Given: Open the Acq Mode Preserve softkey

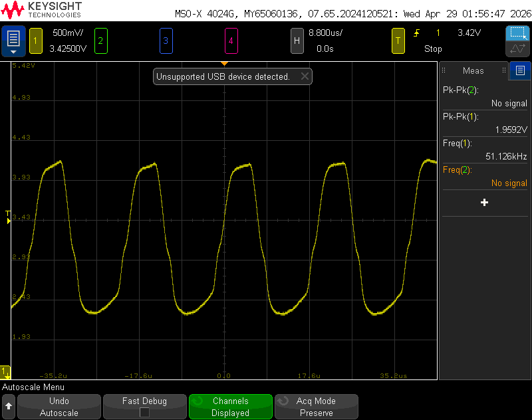Looking at the screenshot, I should pyautogui.click(x=317, y=407).
